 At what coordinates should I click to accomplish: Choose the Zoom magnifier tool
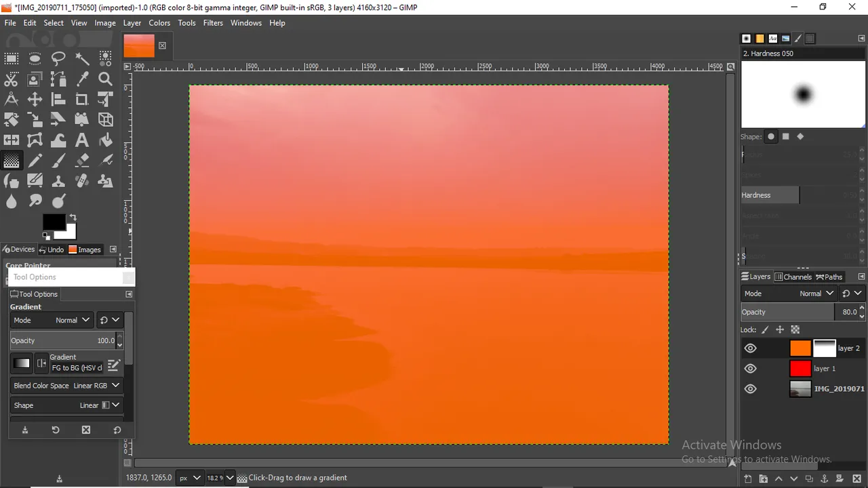[x=105, y=79]
